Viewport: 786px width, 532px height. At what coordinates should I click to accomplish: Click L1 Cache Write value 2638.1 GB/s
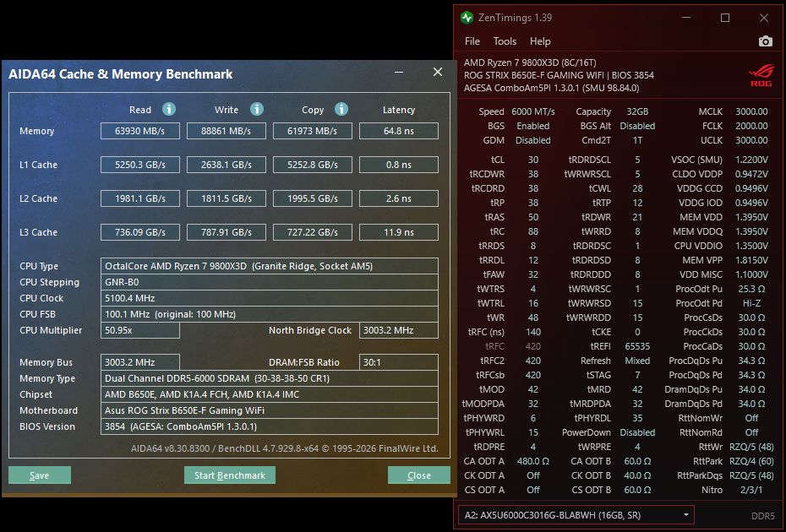(226, 165)
